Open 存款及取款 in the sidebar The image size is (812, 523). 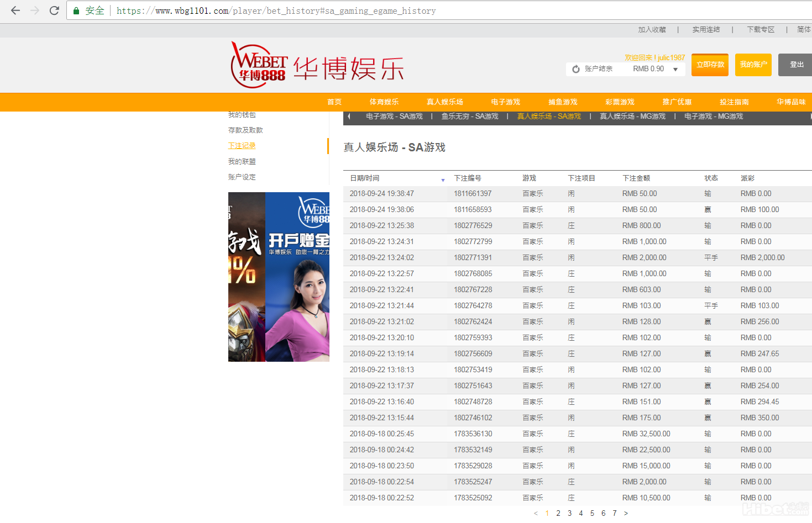tap(245, 130)
